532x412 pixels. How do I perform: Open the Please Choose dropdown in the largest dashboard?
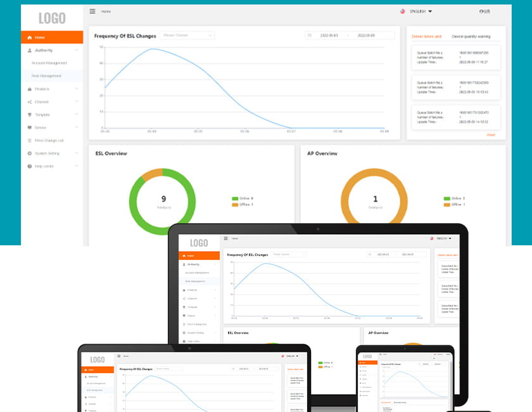187,35
